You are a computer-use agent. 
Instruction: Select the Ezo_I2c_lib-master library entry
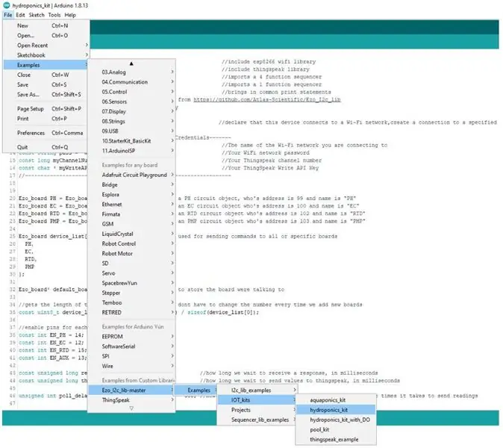point(132,391)
